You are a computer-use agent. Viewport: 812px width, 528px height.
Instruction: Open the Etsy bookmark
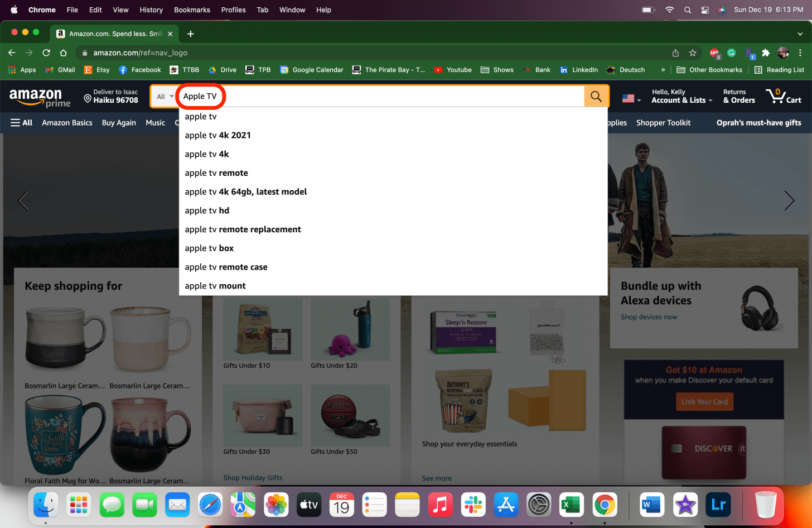pos(96,70)
